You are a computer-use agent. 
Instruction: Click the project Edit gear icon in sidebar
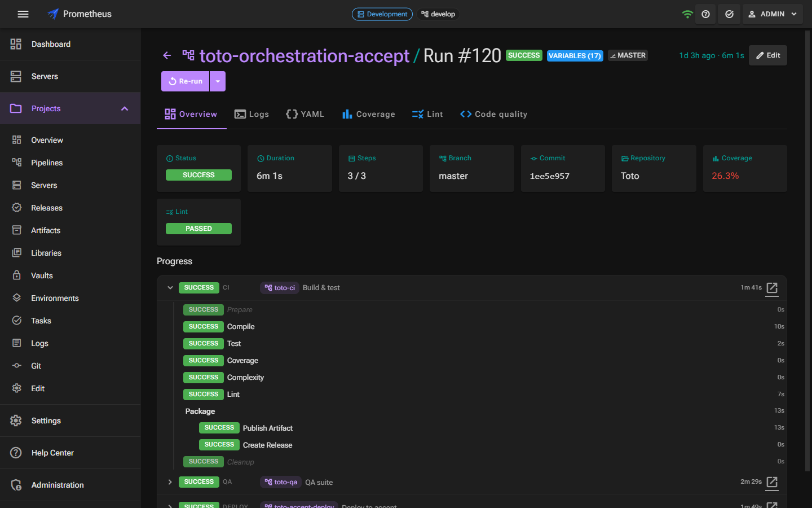17,388
